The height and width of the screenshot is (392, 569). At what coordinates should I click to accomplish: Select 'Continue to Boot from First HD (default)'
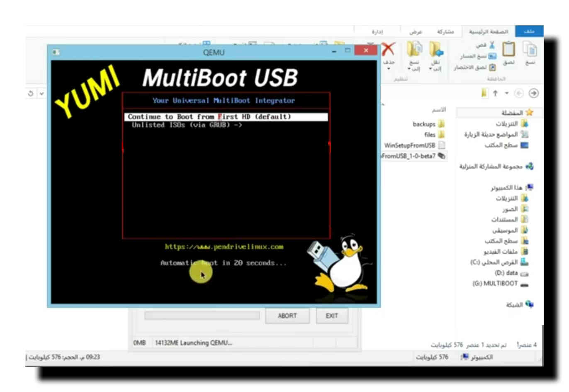[226, 117]
